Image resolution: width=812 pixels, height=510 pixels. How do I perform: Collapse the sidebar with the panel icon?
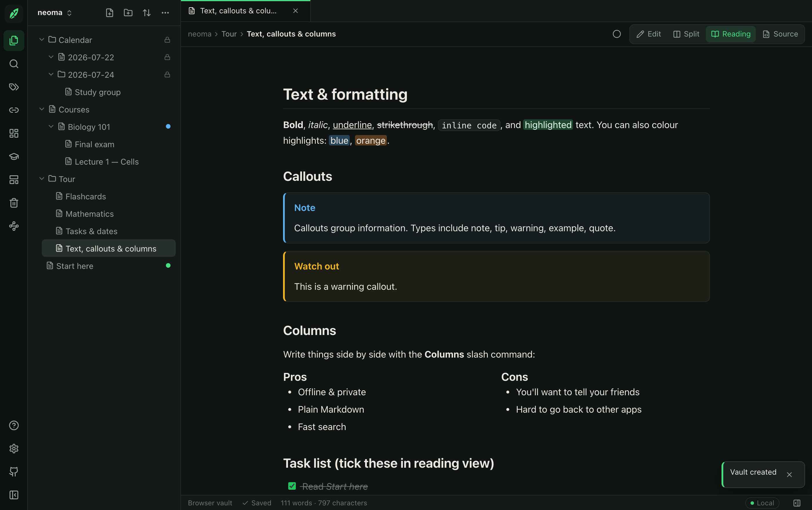point(14,495)
